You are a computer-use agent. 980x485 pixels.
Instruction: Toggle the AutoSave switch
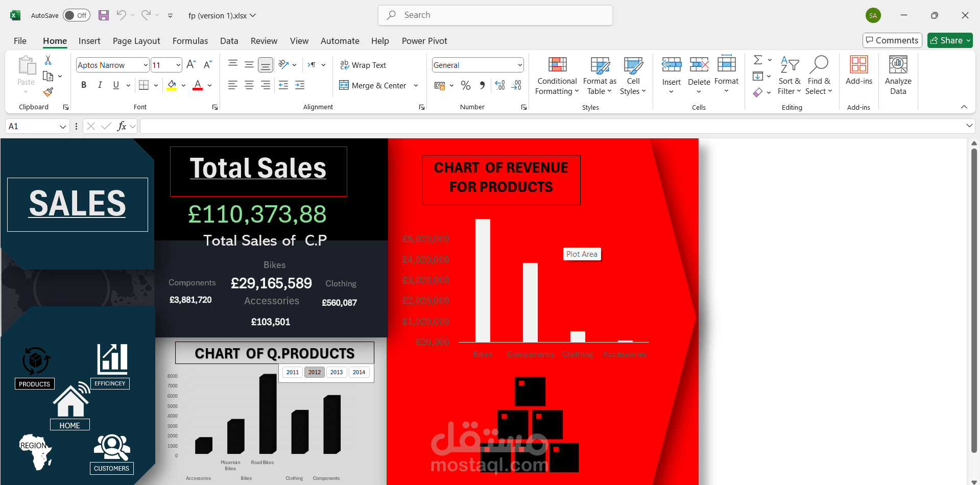[x=77, y=15]
